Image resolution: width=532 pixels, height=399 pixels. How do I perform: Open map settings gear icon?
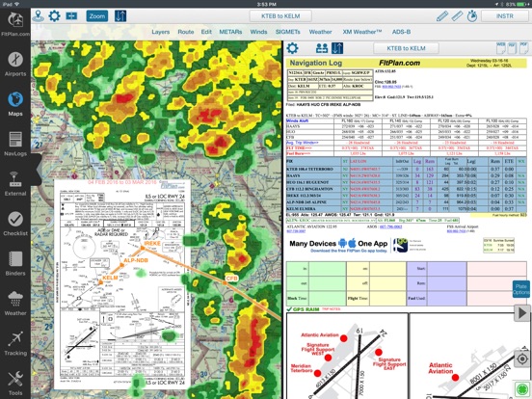pyautogui.click(x=54, y=16)
